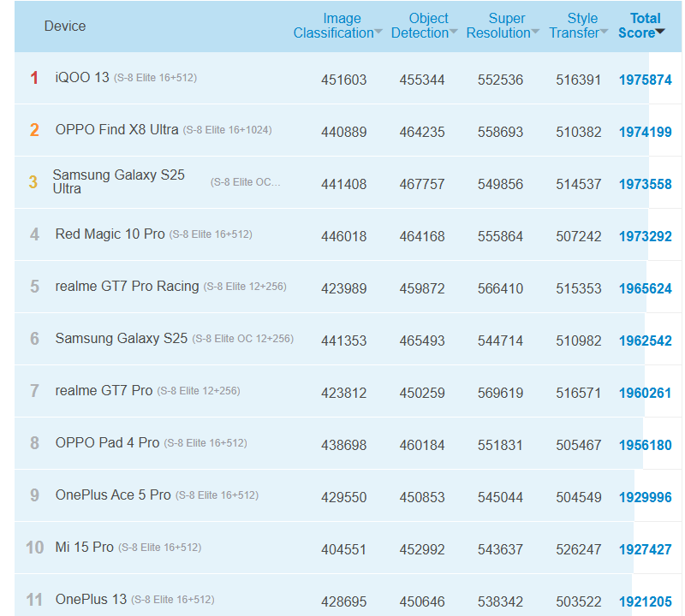The image size is (685, 616).
Task: Select realme GT7 Pro rank 7 name
Action: coord(104,391)
